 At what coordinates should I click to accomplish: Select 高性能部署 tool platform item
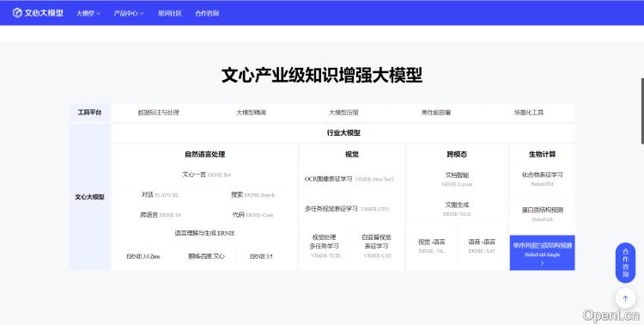pyautogui.click(x=435, y=113)
